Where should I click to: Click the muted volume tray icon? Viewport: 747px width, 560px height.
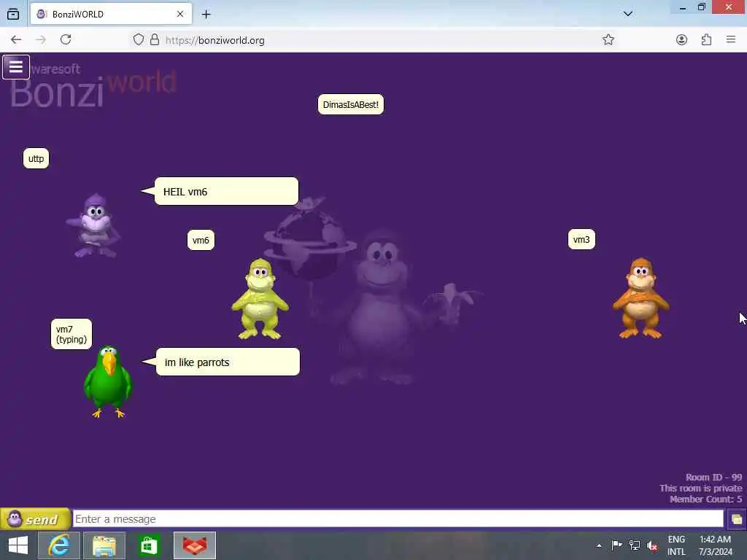[652, 545]
